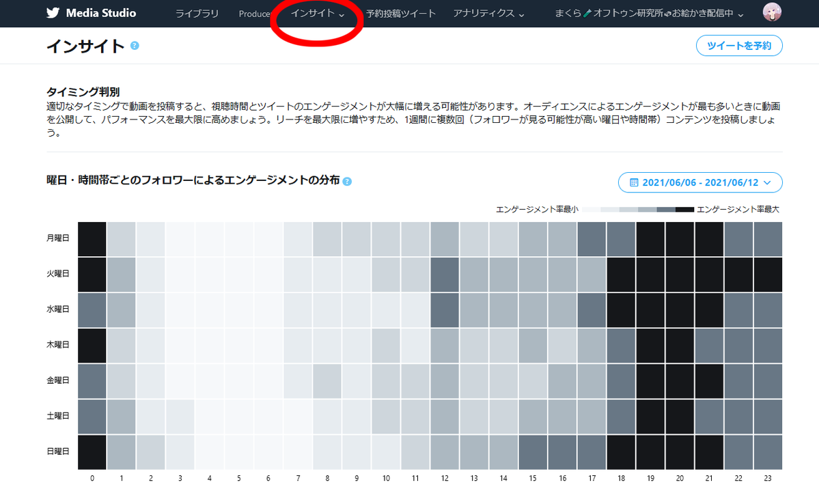
Task: Select the hour 23 column label
Action: (x=768, y=479)
